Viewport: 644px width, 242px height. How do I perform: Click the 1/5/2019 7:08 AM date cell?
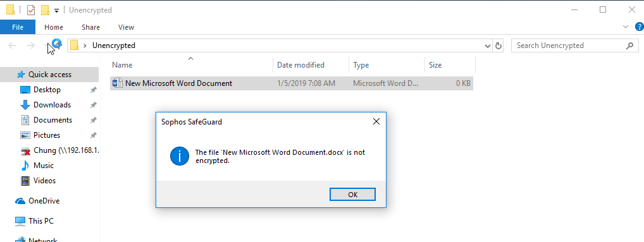(306, 83)
